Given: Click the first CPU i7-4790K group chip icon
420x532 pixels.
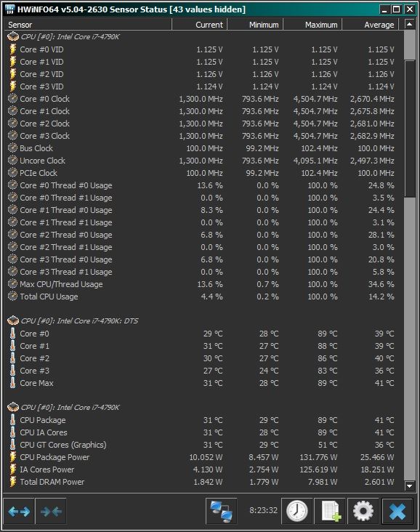Looking at the screenshot, I should coord(13,36).
